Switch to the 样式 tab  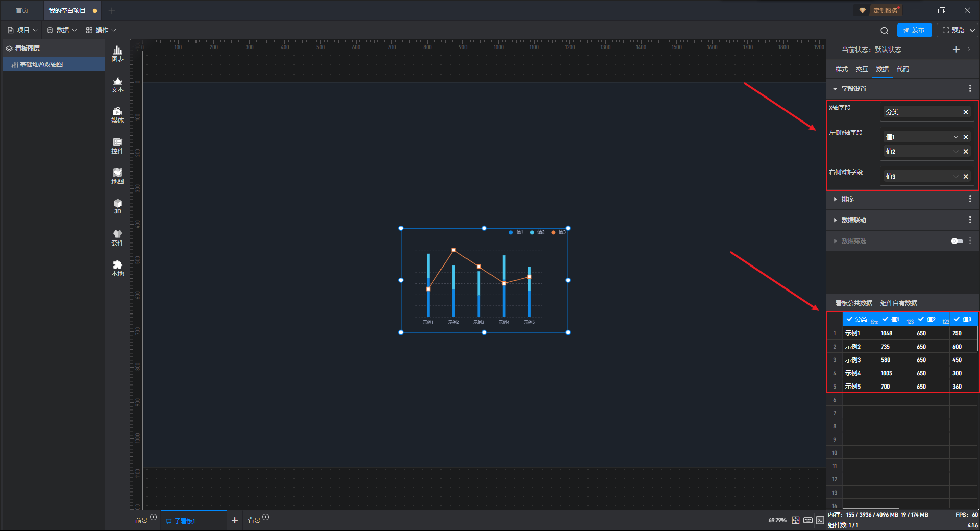[x=841, y=69]
